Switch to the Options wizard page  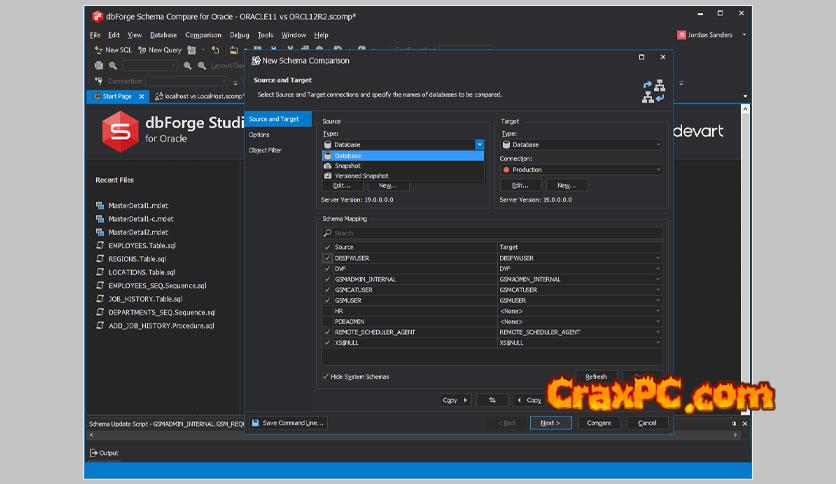(259, 134)
